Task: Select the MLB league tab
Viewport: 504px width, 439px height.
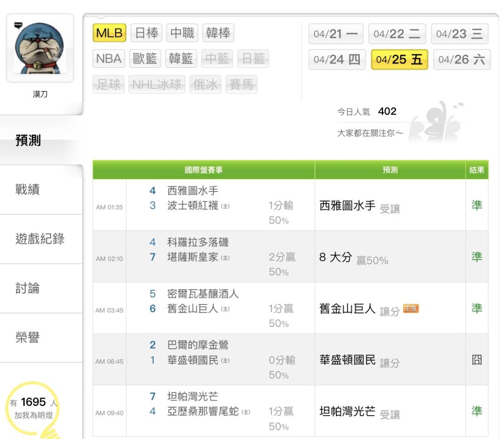Action: point(109,33)
